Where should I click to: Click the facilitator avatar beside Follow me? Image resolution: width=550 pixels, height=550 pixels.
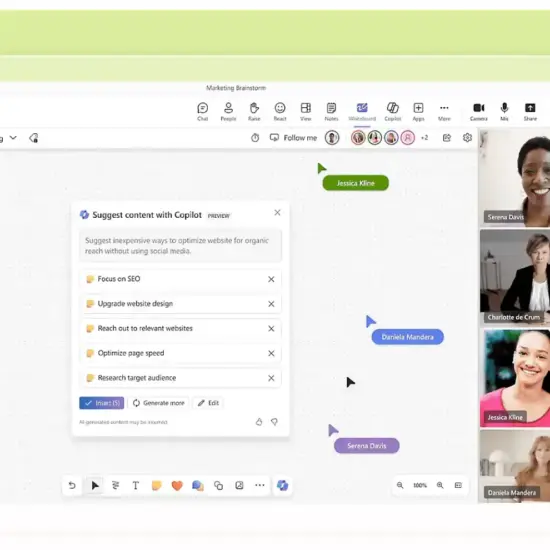tap(332, 138)
